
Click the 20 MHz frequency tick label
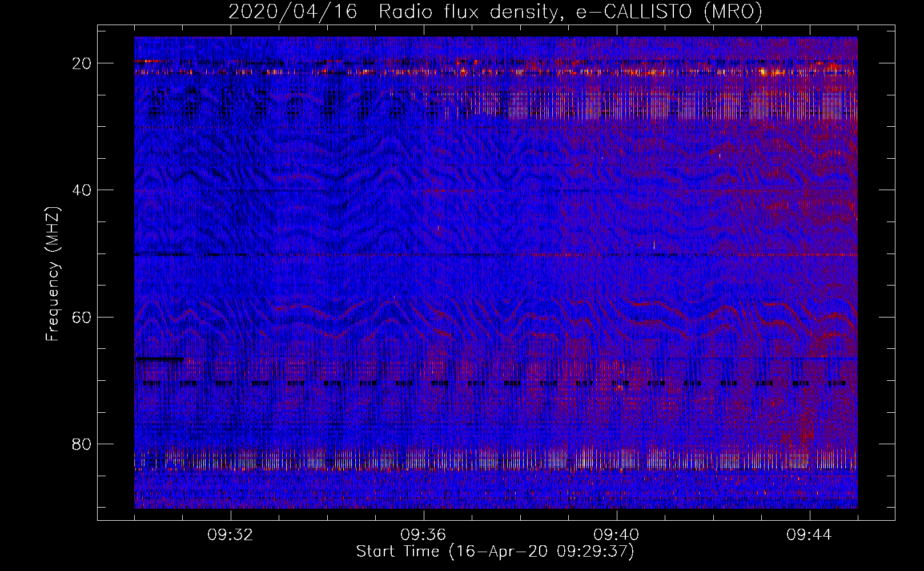82,63
